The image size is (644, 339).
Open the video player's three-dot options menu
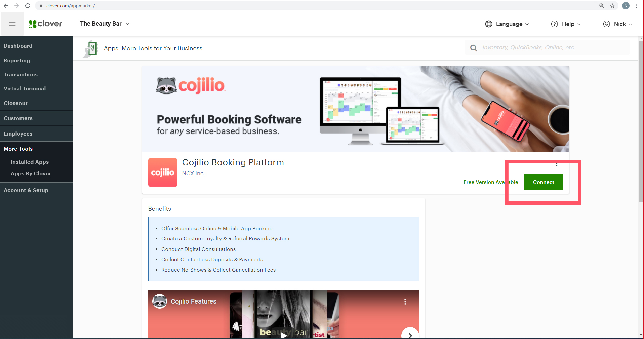(405, 302)
